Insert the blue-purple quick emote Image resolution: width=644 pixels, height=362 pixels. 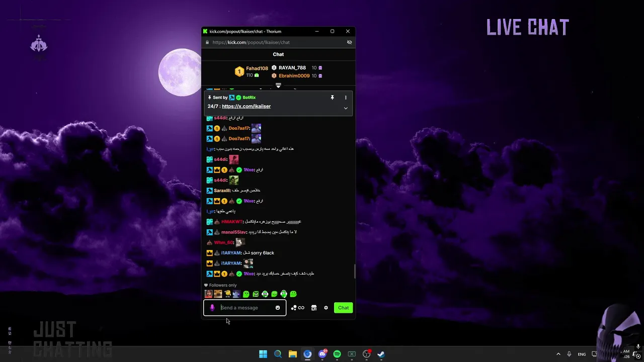236,294
